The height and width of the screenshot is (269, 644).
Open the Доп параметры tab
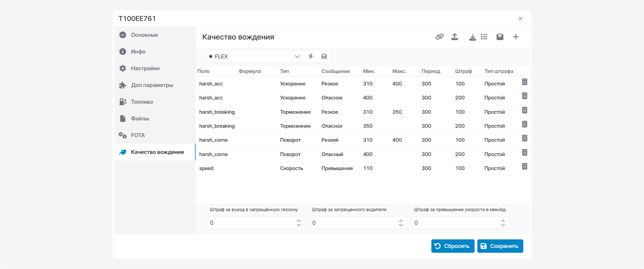pos(155,85)
